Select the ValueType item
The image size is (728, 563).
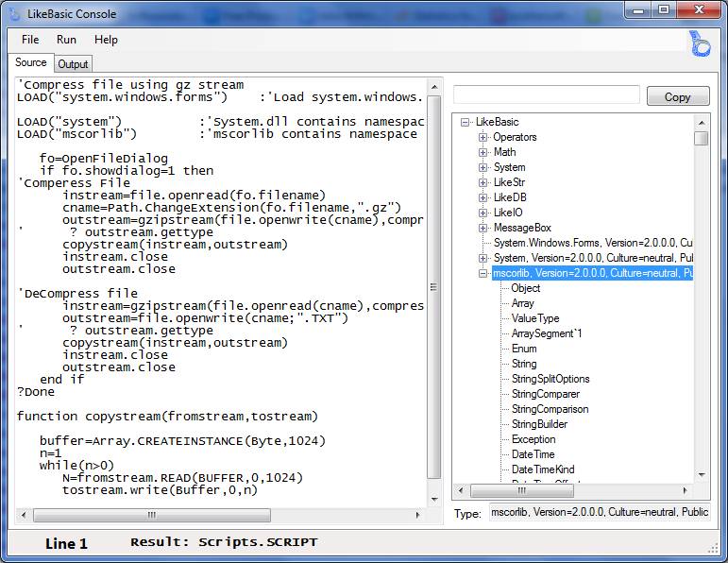(x=535, y=318)
